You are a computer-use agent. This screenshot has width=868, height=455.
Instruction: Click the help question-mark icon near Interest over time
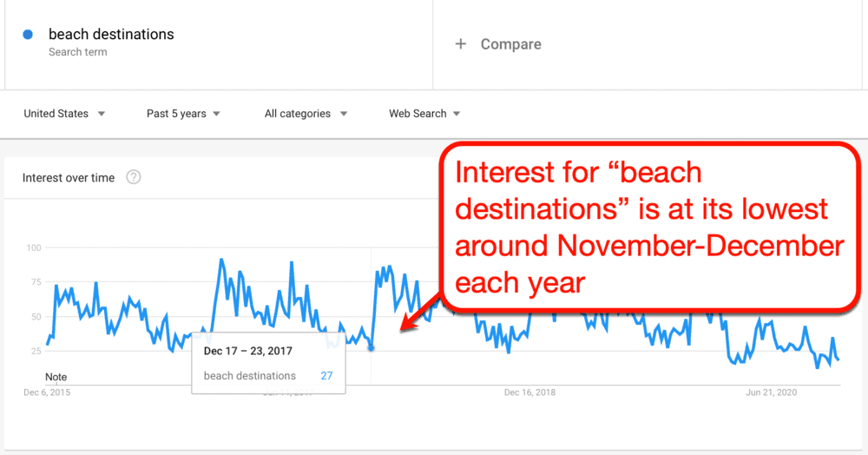pyautogui.click(x=134, y=177)
